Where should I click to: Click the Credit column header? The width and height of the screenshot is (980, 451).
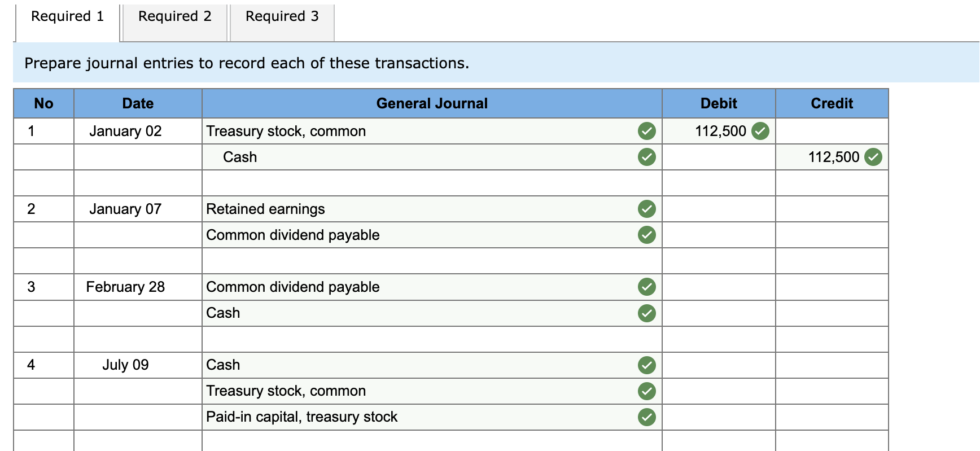tap(832, 103)
